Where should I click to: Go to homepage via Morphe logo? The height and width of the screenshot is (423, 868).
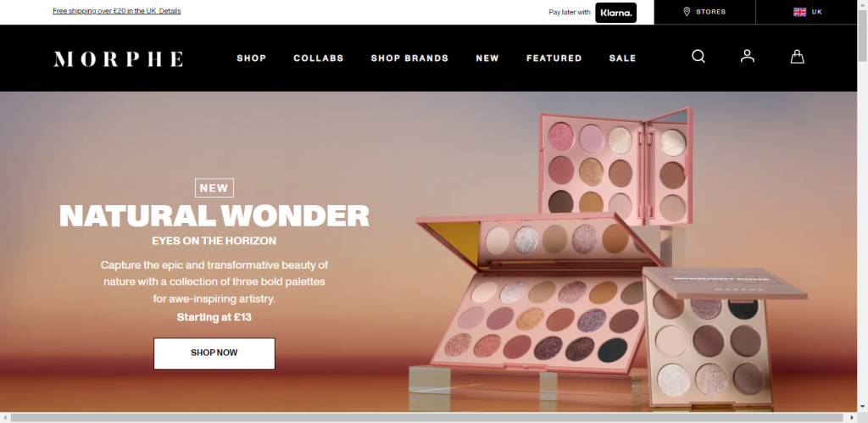118,58
